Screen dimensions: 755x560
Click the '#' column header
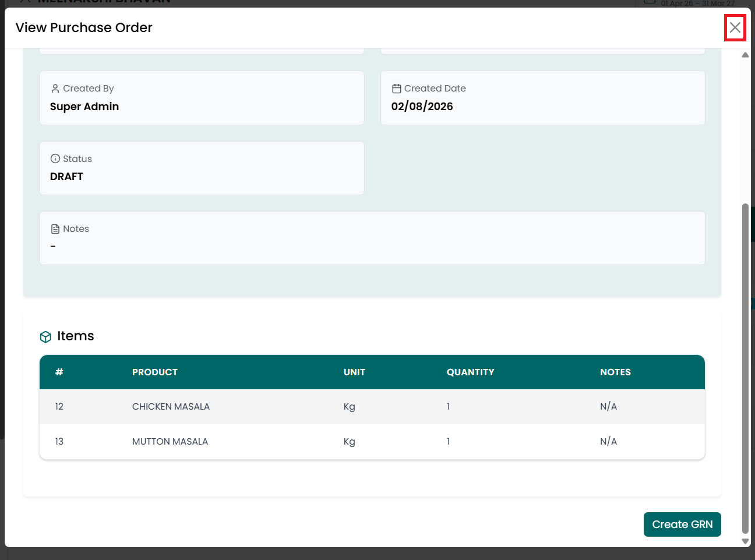59,372
